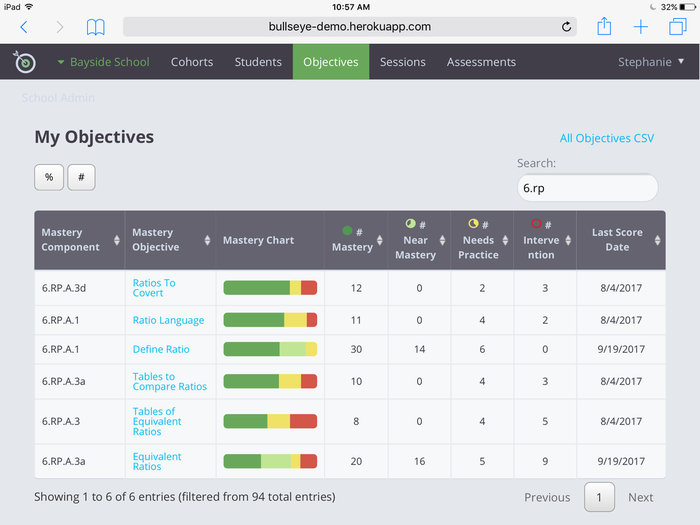Click the Bullseye target logo

[x=25, y=62]
